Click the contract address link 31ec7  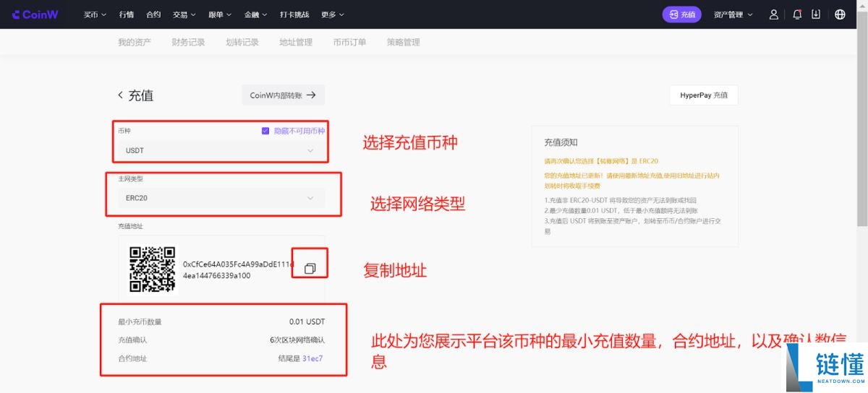[x=312, y=358]
